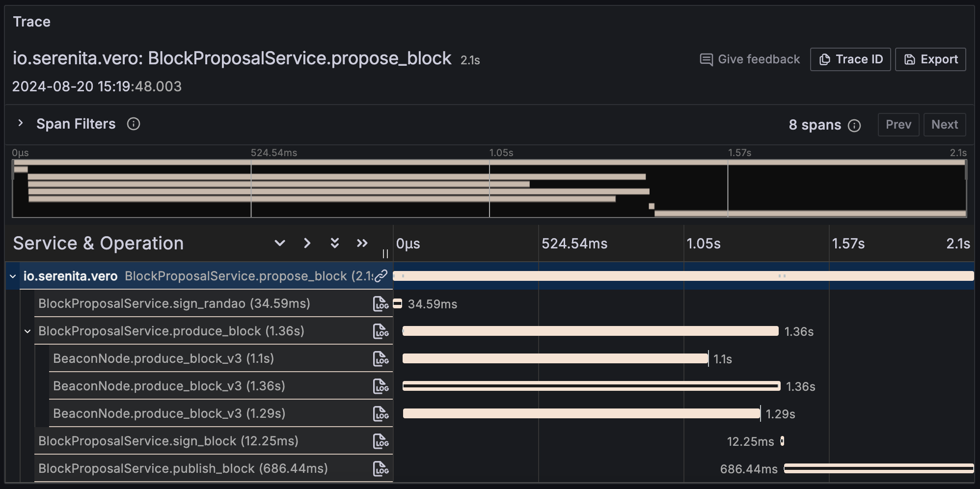The image size is (980, 489).
Task: Click the link icon on propose_block row
Action: [381, 276]
